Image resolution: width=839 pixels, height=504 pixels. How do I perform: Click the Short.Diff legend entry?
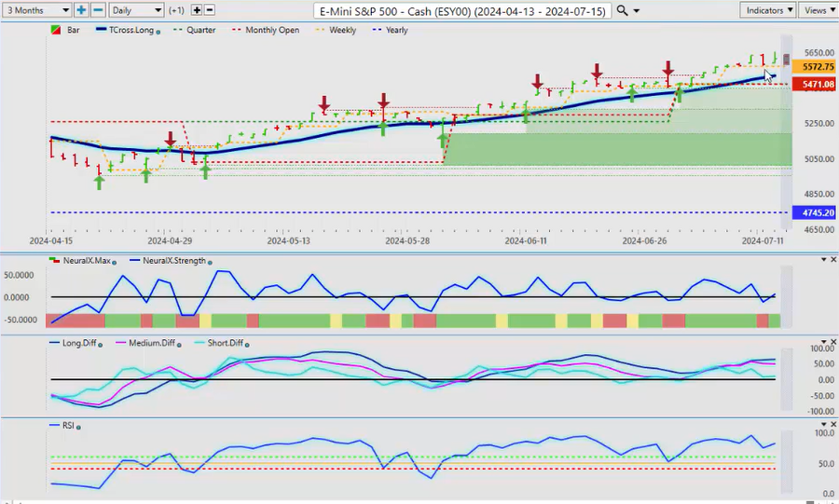(225, 343)
